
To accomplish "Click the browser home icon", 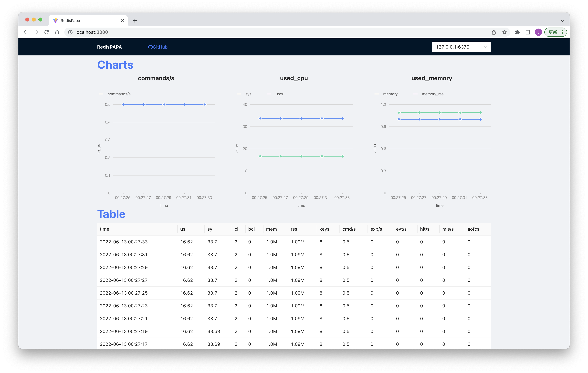I will tap(57, 32).
